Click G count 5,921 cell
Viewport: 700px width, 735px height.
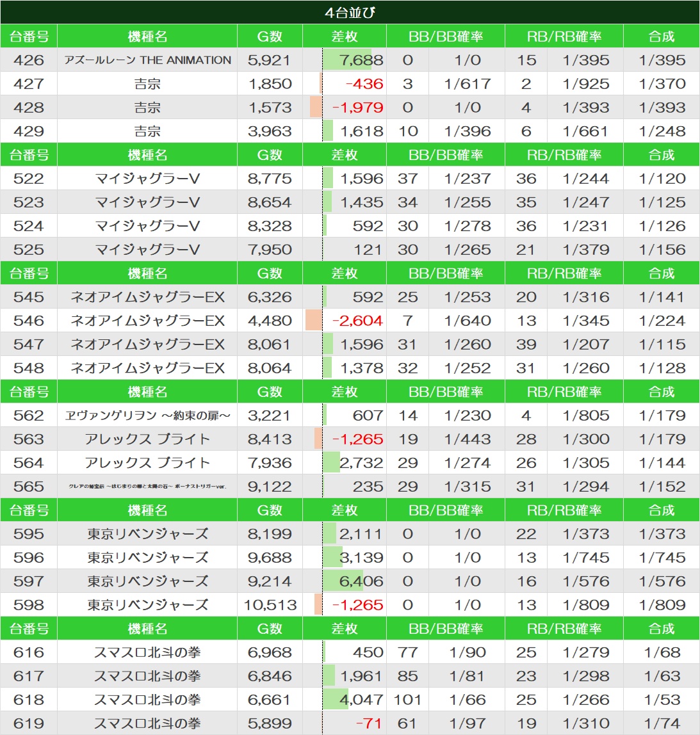270,60
